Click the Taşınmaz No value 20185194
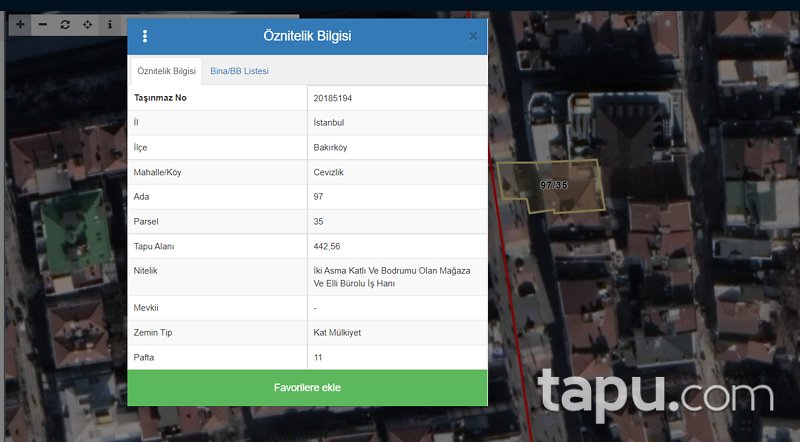Screen dimensions: 800x442 (x=333, y=99)
